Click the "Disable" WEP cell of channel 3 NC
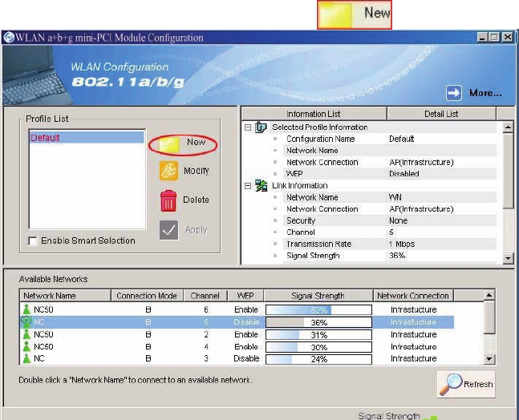 click(x=246, y=358)
